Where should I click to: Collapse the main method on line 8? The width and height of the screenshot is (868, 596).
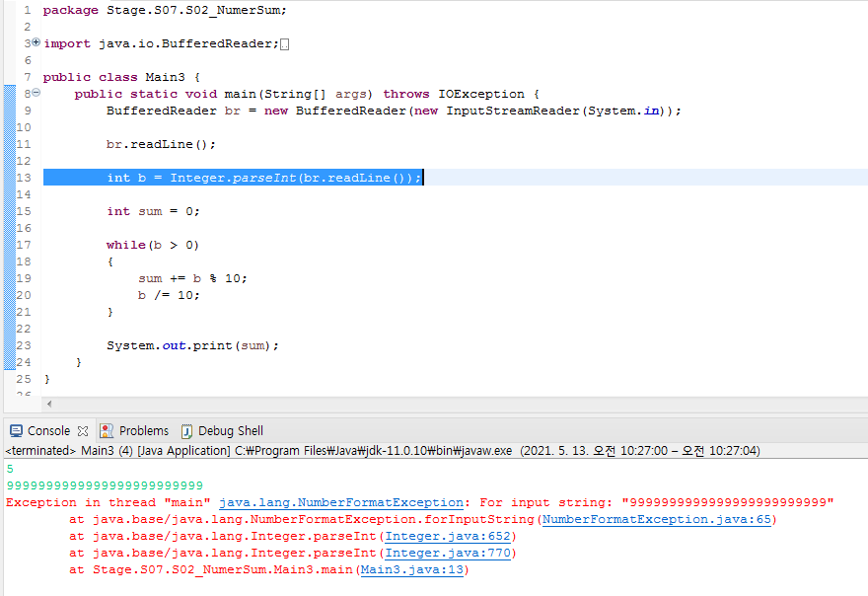pyautogui.click(x=36, y=93)
